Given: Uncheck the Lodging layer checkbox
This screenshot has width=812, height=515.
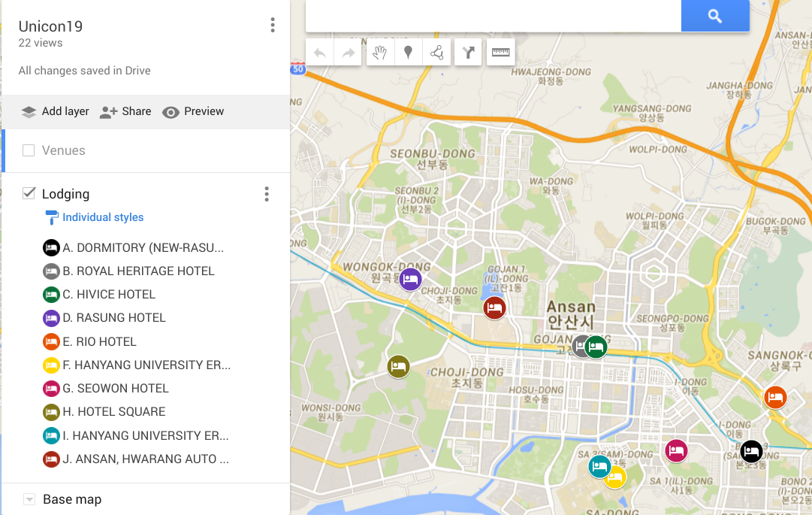Looking at the screenshot, I should [x=29, y=193].
